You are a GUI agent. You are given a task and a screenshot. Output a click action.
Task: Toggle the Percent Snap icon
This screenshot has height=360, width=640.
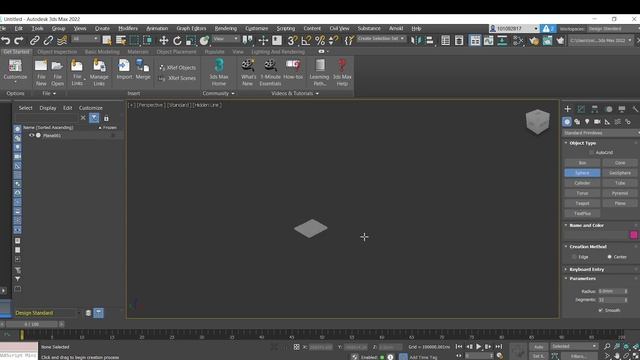pyautogui.click(x=320, y=40)
